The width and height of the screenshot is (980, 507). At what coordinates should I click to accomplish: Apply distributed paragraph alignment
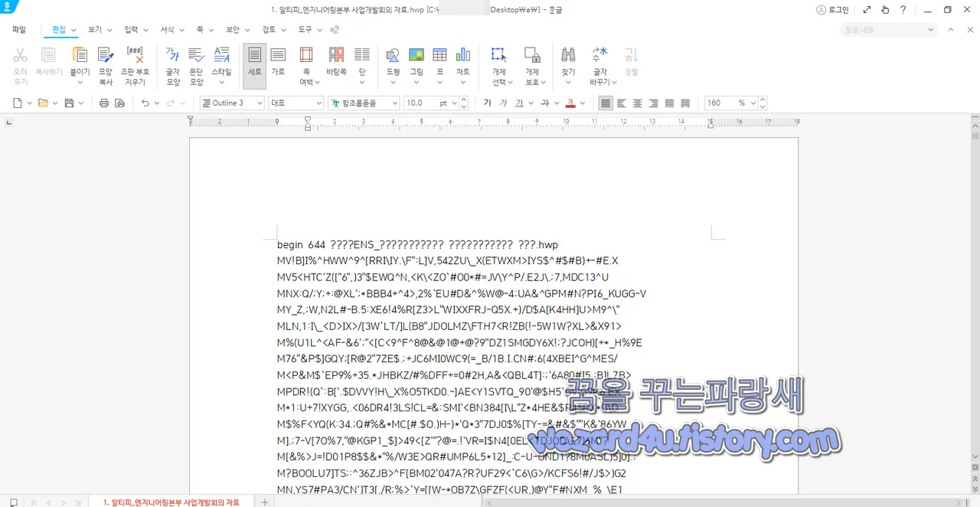670,103
